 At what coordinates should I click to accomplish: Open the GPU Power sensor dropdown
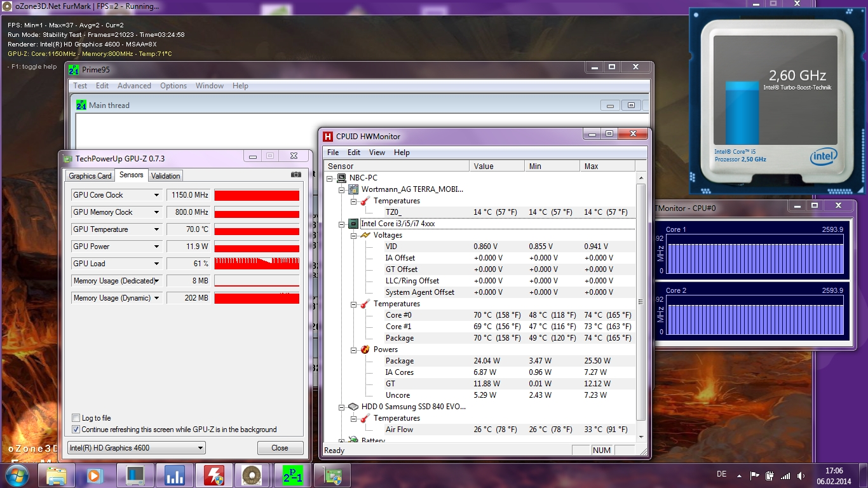tap(156, 247)
